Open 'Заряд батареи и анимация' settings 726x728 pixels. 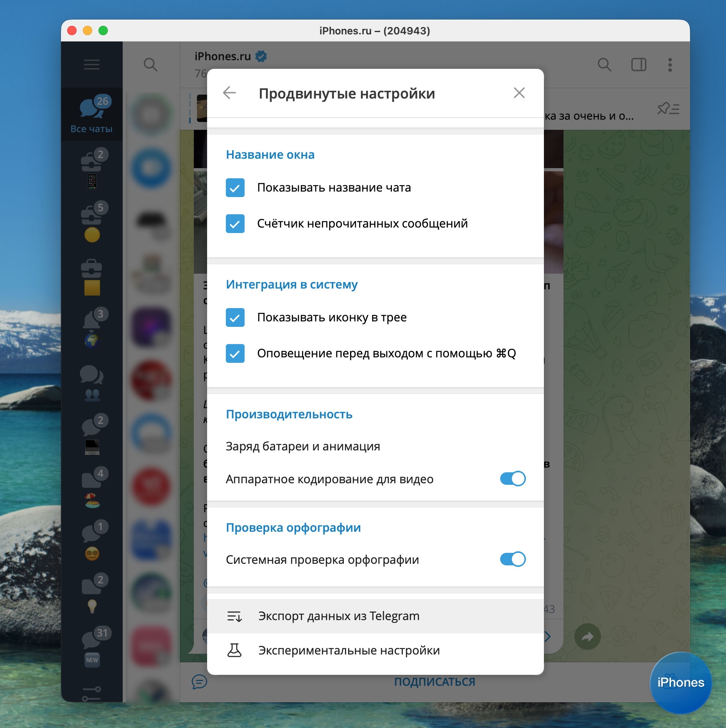tap(303, 446)
